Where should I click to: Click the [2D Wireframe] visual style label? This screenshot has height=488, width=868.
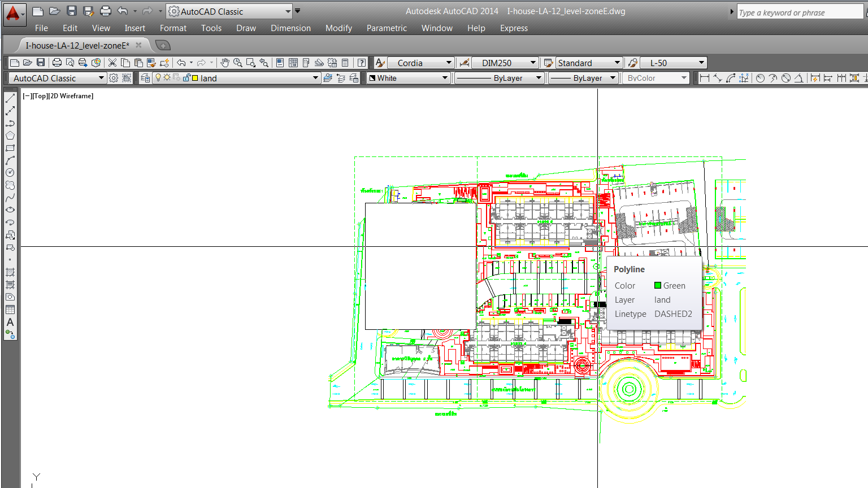point(71,96)
